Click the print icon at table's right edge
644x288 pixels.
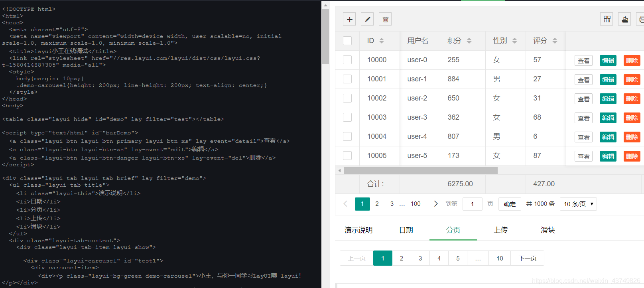click(640, 19)
